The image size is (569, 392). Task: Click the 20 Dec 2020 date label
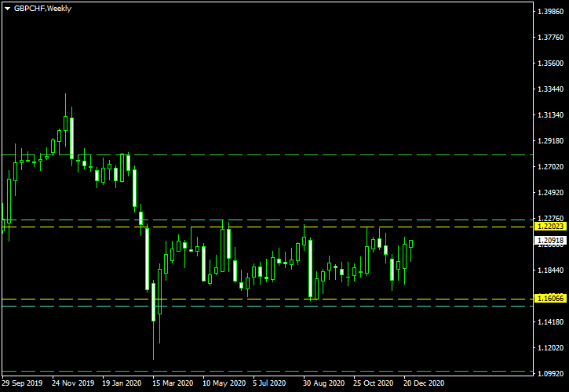(424, 383)
